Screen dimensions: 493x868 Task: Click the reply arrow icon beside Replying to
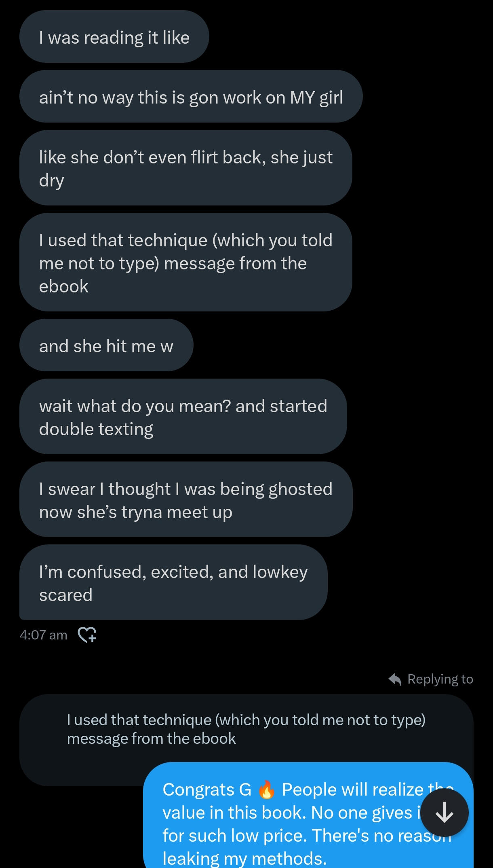(x=395, y=679)
